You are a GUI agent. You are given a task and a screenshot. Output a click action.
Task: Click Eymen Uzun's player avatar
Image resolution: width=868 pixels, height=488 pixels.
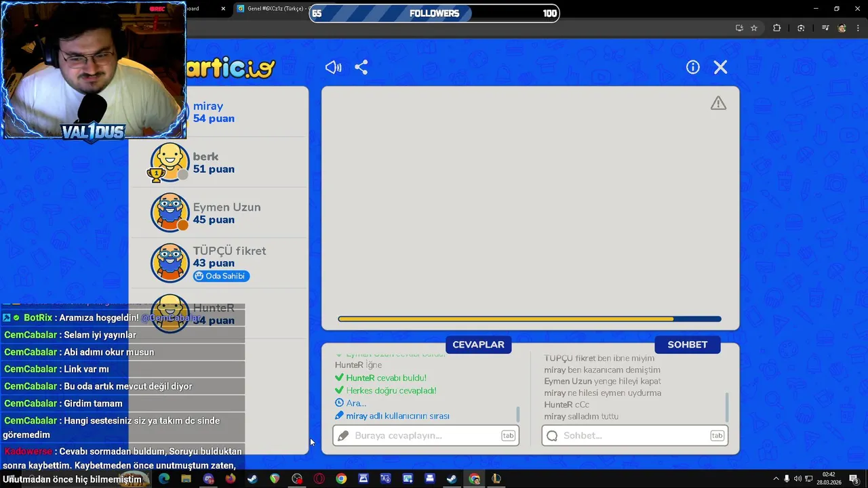(170, 213)
